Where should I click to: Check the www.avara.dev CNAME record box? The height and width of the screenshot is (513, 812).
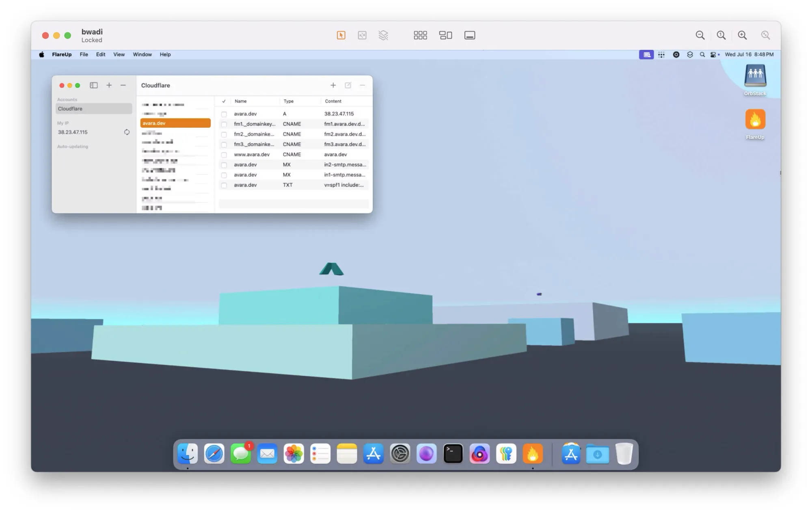coord(224,155)
